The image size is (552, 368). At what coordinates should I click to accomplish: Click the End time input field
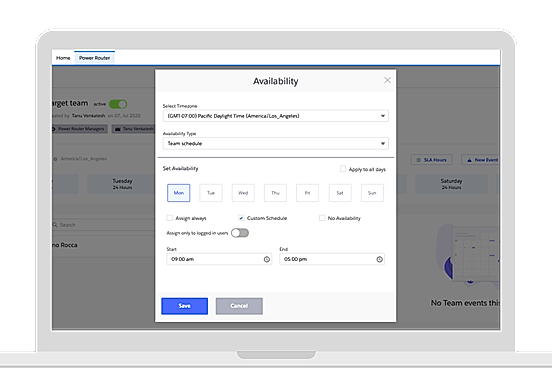[x=332, y=259]
